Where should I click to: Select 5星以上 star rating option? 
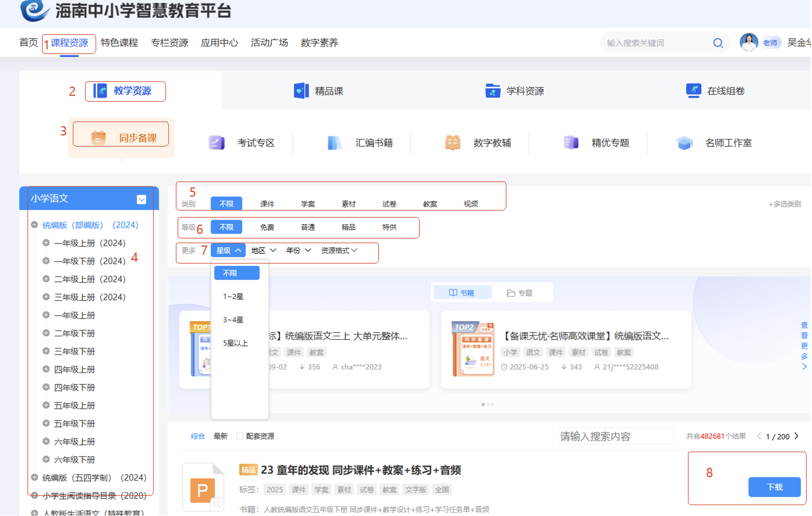(235, 343)
